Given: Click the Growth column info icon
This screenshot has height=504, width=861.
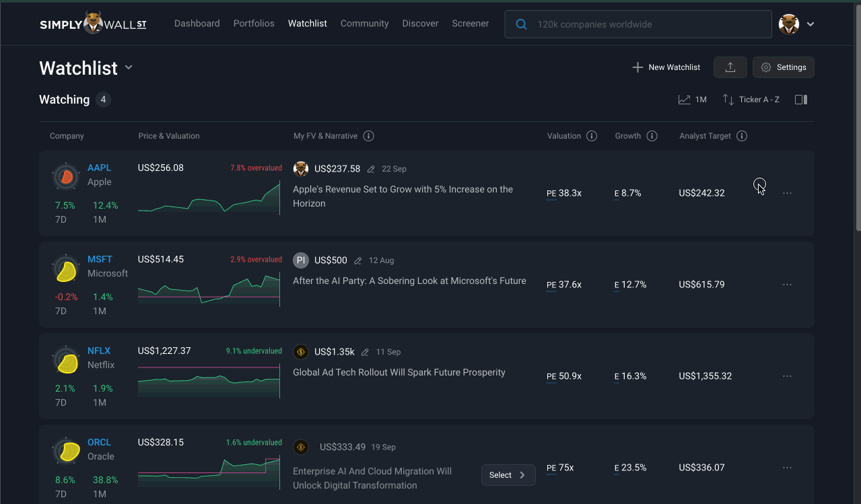Looking at the screenshot, I should (652, 136).
